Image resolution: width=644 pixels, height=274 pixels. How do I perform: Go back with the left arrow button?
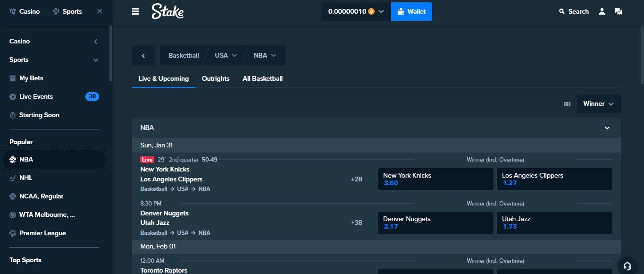(143, 55)
